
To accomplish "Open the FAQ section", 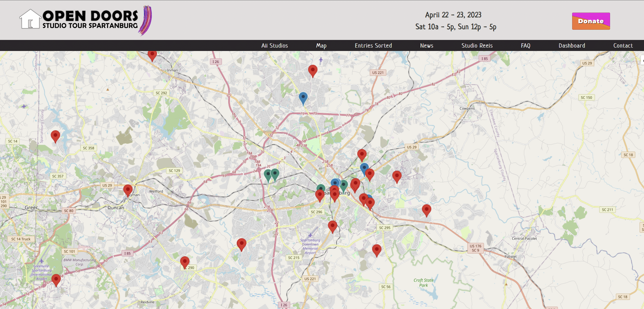I will [x=525, y=46].
